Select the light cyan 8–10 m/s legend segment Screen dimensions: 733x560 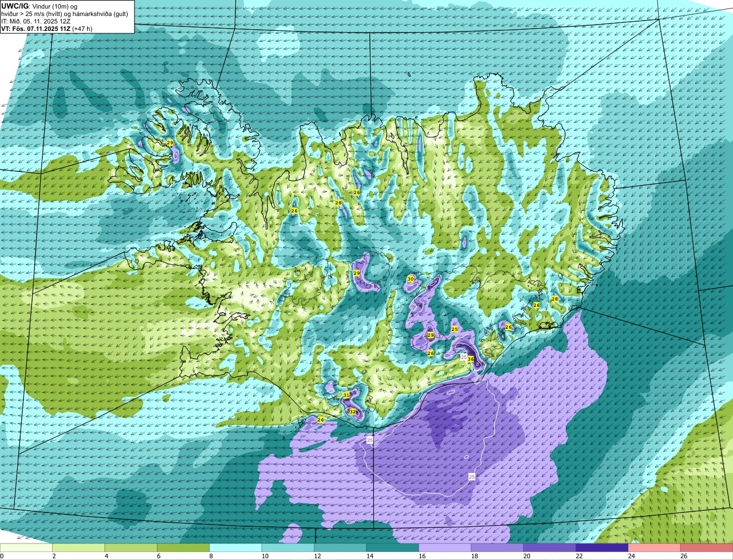coord(236,547)
